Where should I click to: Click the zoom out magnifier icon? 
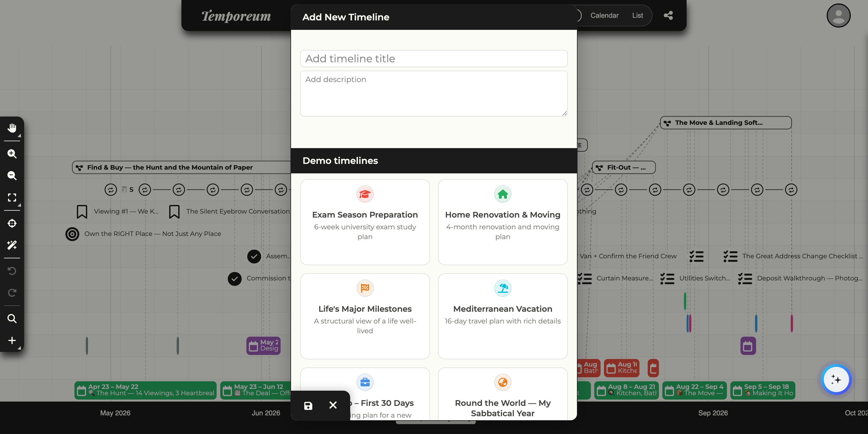12,176
